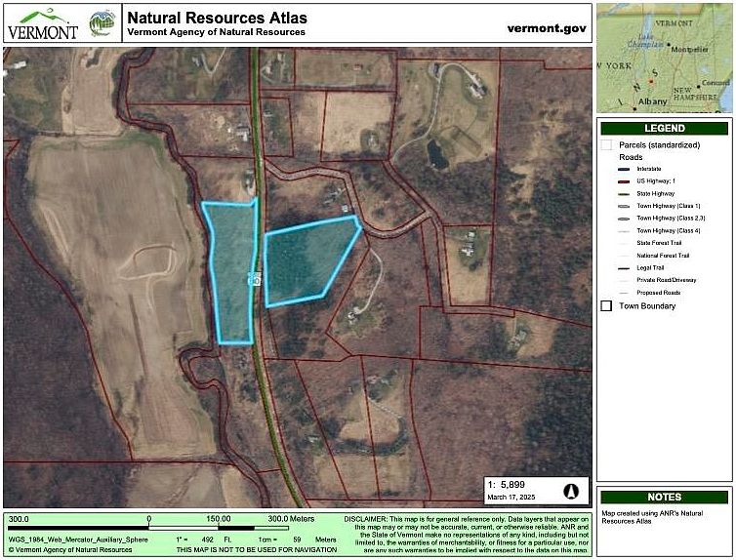Click 'Montpelier' on the inset map
Viewport: 736px width, 560px height.
point(689,49)
